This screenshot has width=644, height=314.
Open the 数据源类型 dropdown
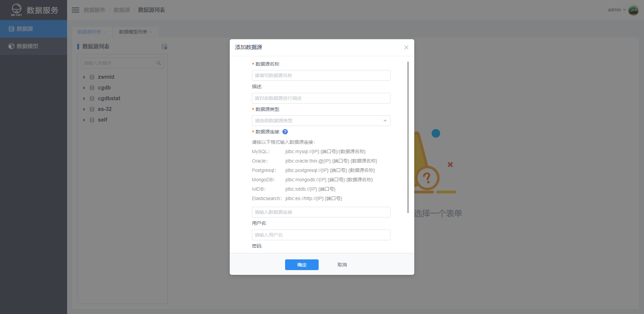point(321,121)
